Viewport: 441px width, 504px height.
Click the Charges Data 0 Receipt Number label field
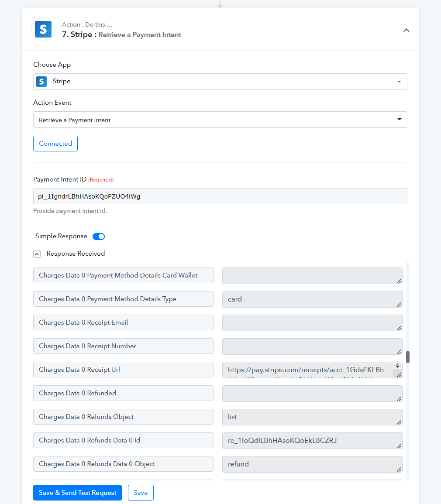click(x=123, y=346)
